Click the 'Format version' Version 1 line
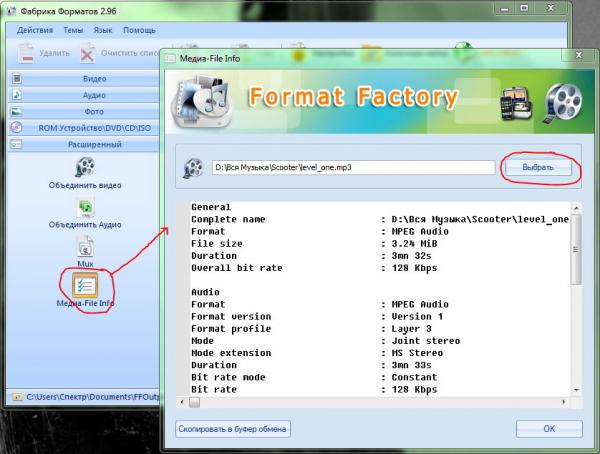This screenshot has height=454, width=600. pos(317,317)
